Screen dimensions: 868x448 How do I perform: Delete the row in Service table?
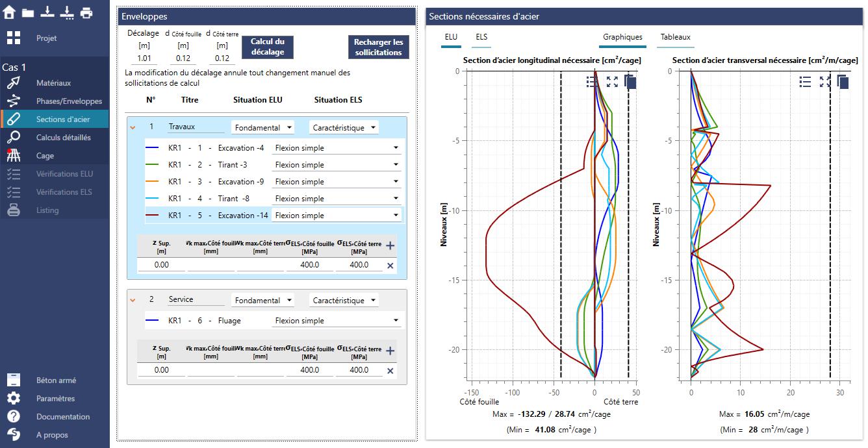click(x=390, y=371)
